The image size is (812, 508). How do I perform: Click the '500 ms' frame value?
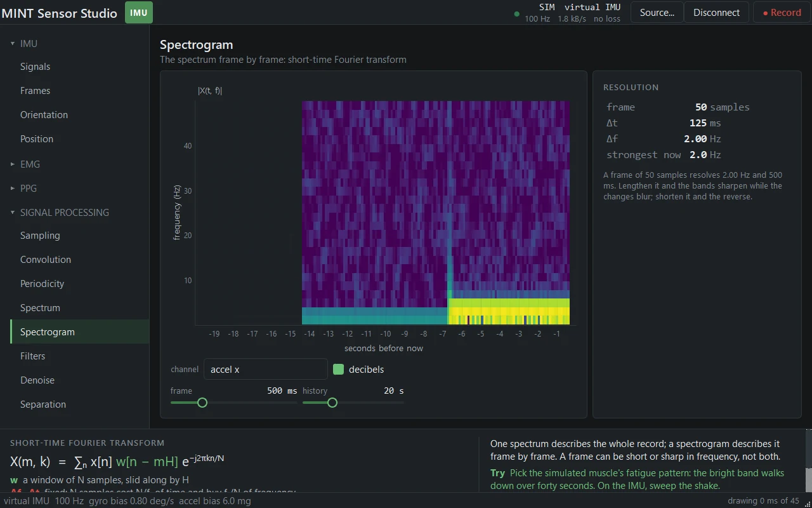[x=282, y=391]
